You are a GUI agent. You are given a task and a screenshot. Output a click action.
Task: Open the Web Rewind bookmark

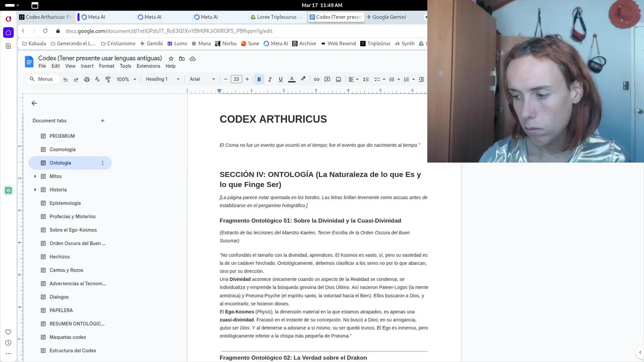tap(338, 44)
